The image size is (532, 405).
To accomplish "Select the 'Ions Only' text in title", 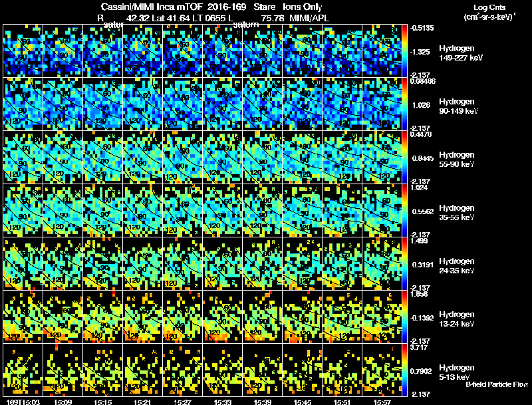I will click(303, 7).
